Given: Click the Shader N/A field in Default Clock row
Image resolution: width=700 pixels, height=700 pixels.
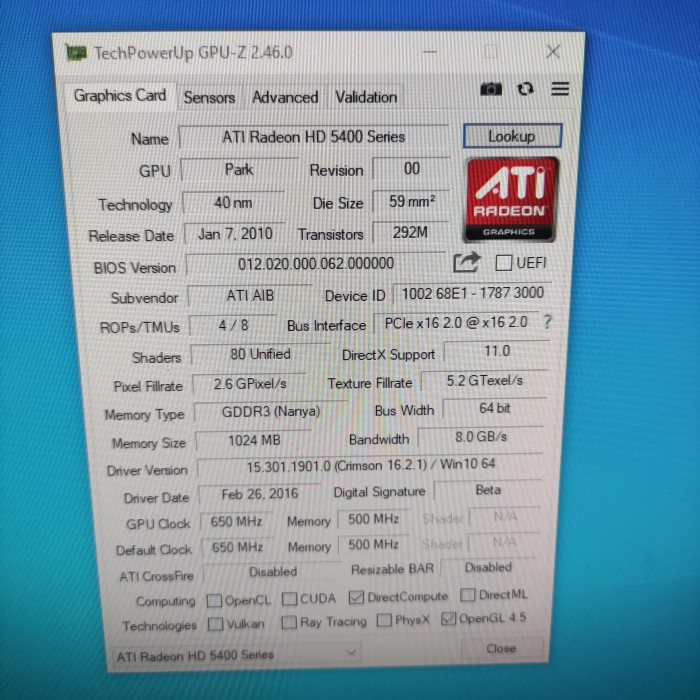Looking at the screenshot, I should click(x=504, y=542).
